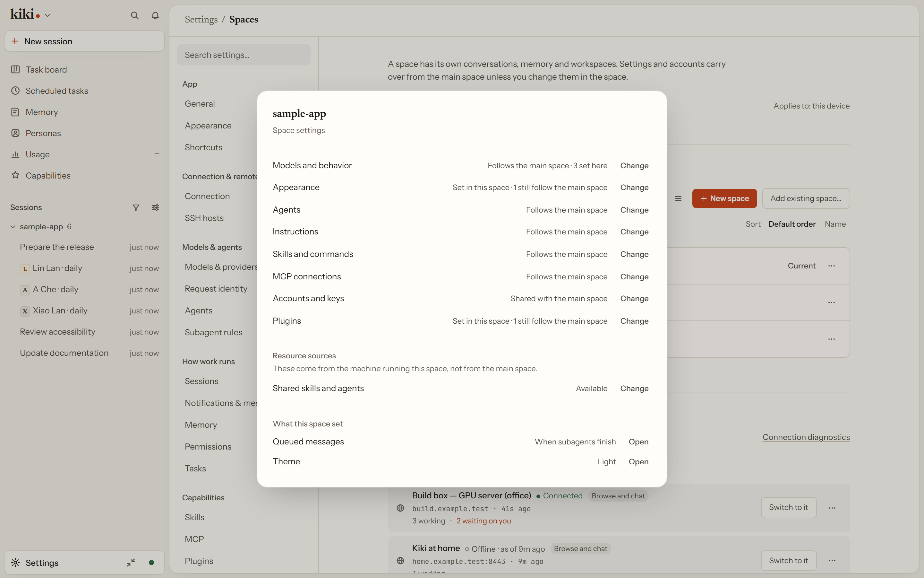Open the SSH hosts settings page
The height and width of the screenshot is (578, 924).
pos(204,218)
